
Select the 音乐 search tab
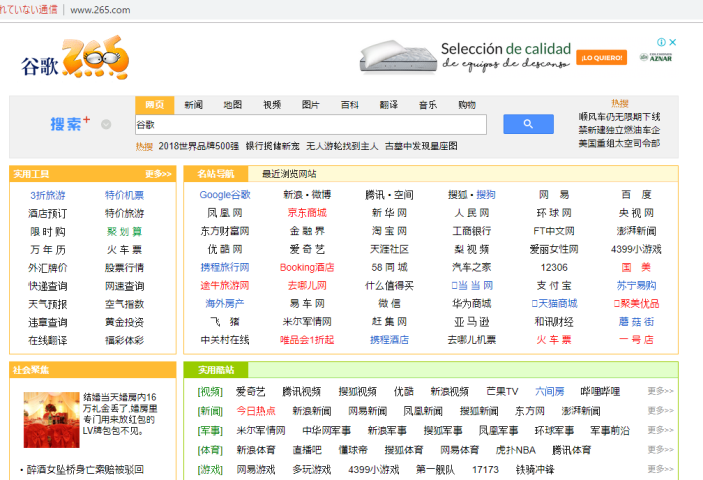[428, 105]
